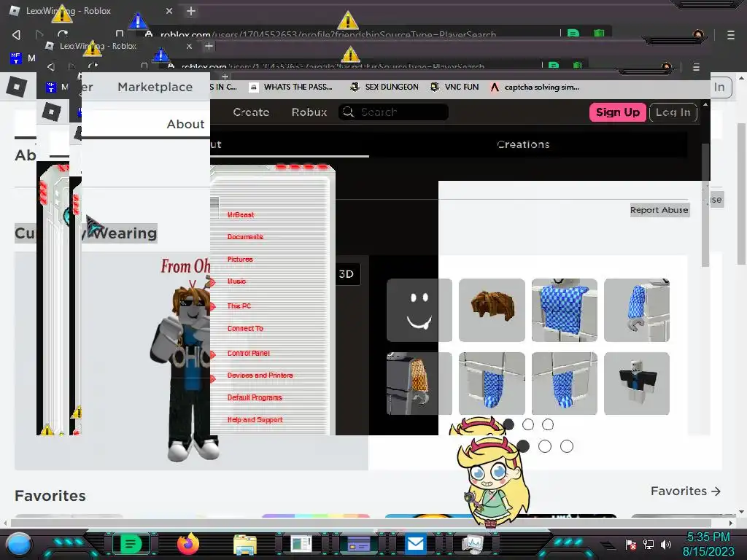The image size is (747, 560).
Task: Click the Marketplace link in the Roblox header
Action: (155, 87)
